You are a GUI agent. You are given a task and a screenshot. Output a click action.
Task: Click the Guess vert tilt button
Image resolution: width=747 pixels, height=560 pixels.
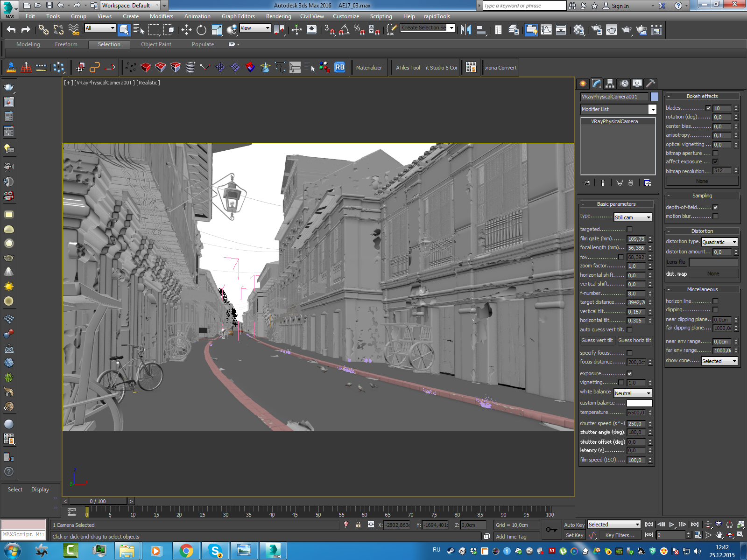[x=597, y=340]
